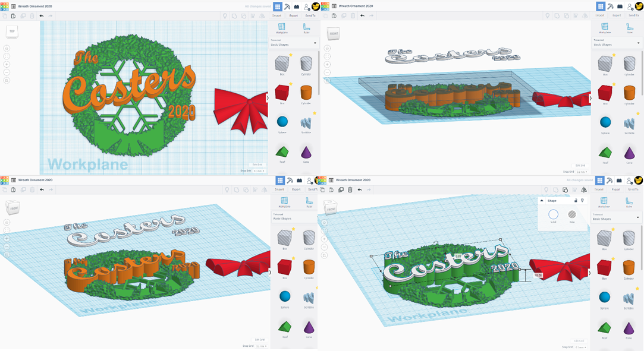Image resolution: width=644 pixels, height=351 pixels.
Task: Click the Undo arrow in bottom-right view
Action: [x=360, y=190]
